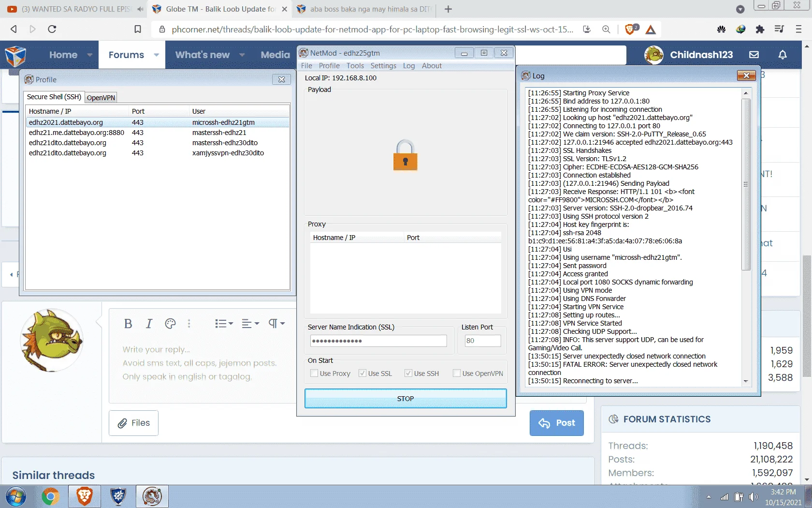This screenshot has height=508, width=812.
Task: Open the forum alerts bell icon
Action: tap(783, 55)
